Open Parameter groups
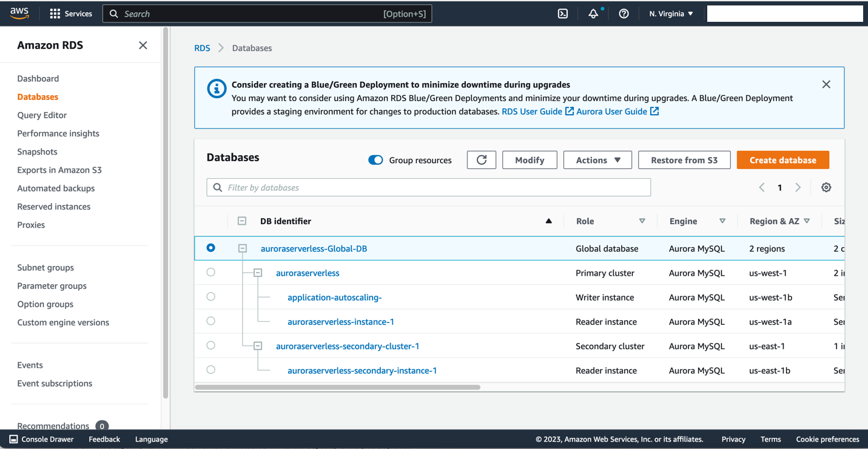 coord(52,286)
